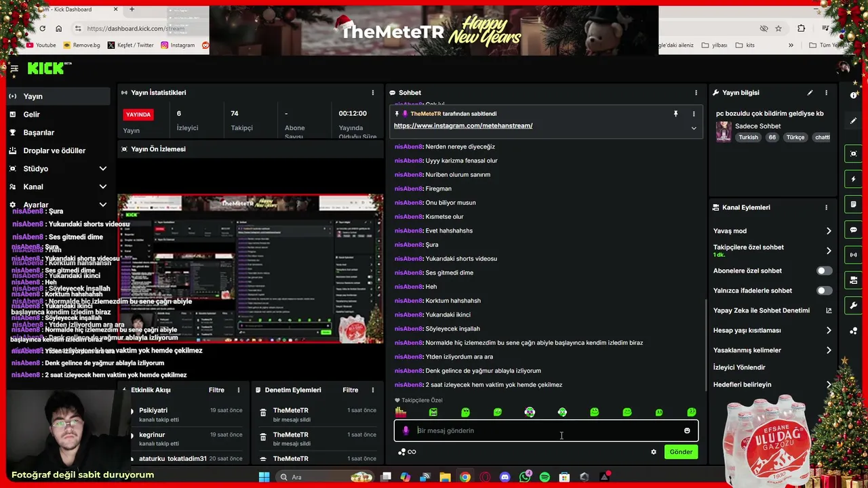
Task: Click the browser address bar URL
Action: coord(136,28)
